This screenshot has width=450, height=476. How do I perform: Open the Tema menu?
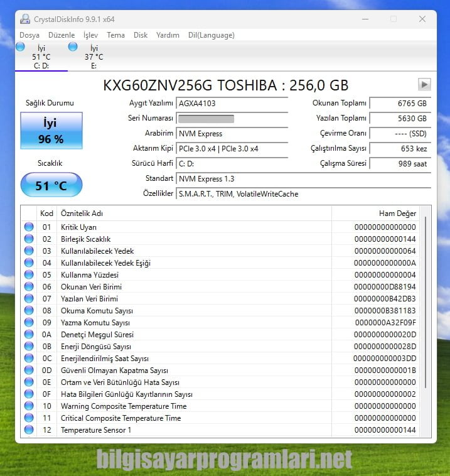coord(115,35)
